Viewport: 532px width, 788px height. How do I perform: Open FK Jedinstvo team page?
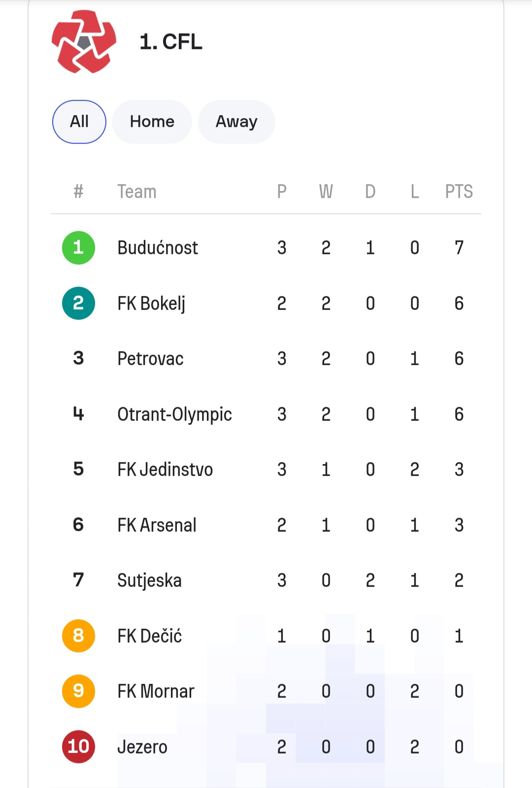click(x=165, y=470)
